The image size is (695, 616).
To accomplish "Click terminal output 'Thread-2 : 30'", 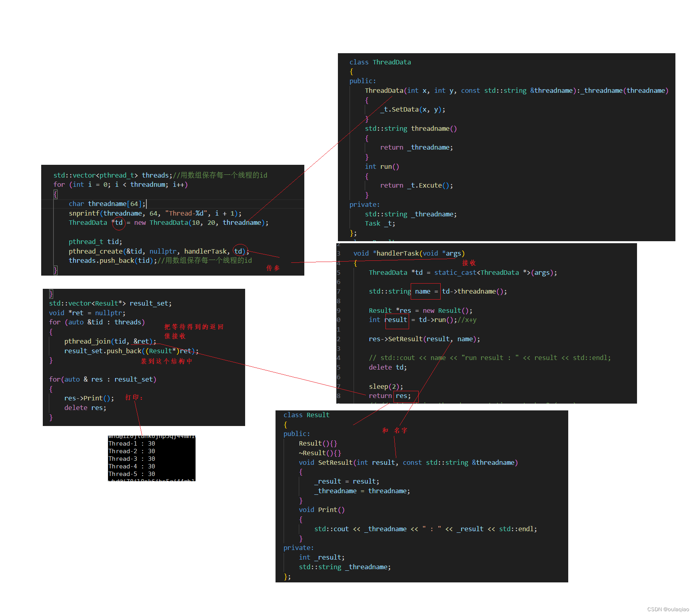I will pos(132,451).
